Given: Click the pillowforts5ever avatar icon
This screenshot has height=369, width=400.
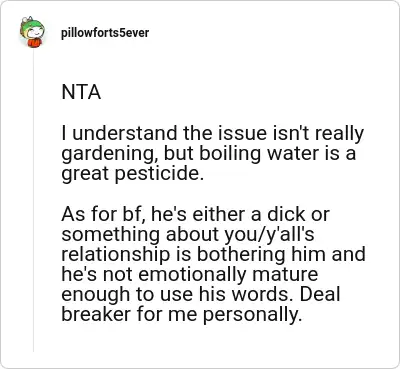Looking at the screenshot, I should tap(32, 32).
